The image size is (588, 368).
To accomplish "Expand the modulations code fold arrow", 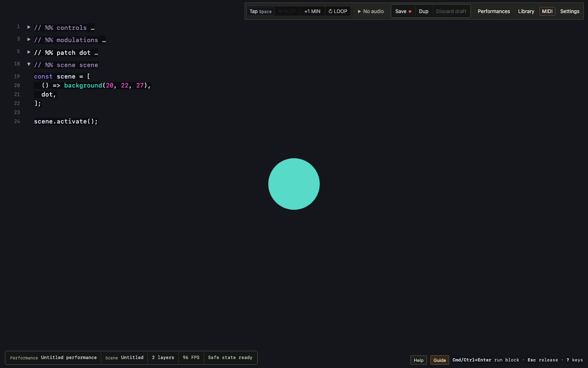I will point(29,39).
